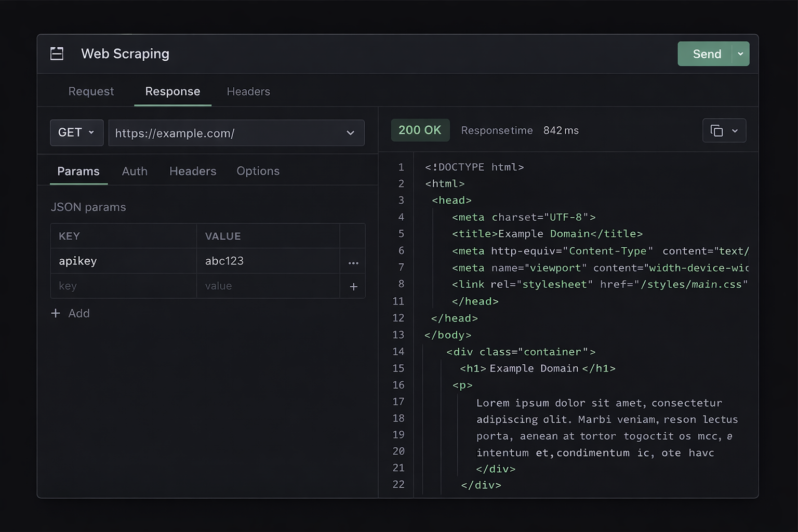Select the Options tab
The image size is (798, 532).
coord(258,171)
